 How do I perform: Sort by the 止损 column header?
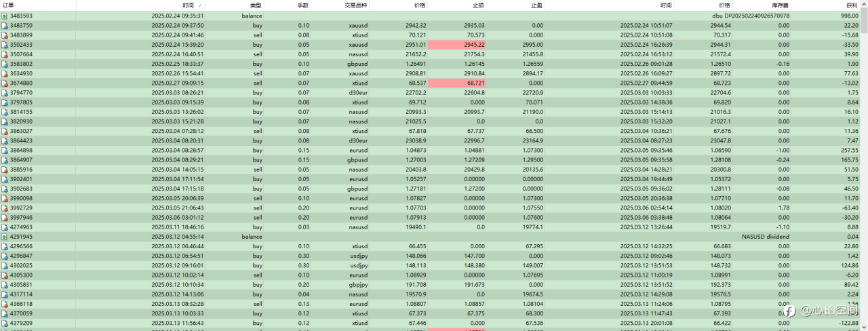478,5
